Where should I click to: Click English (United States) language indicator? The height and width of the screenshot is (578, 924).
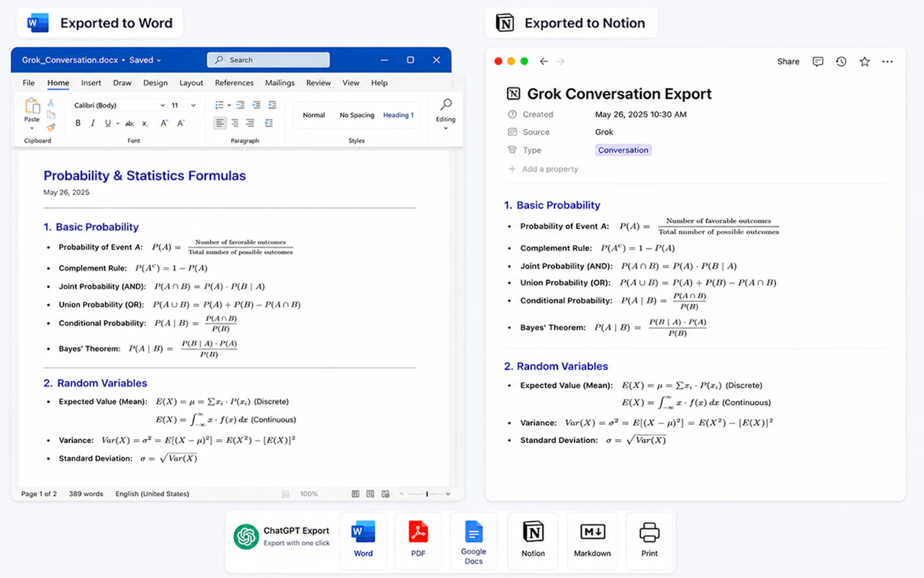coord(152,494)
